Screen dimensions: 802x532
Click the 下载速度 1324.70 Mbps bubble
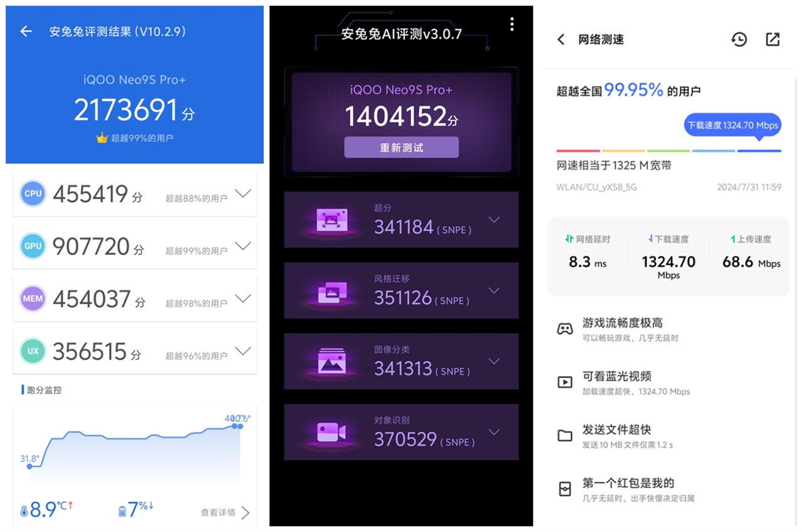click(732, 125)
